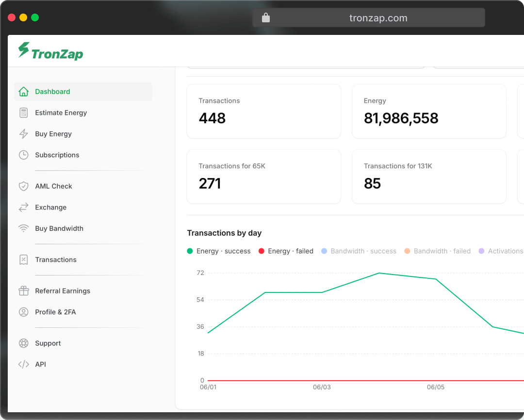The height and width of the screenshot is (420, 524).
Task: Click the red Energy failed legend dot
Action: tap(262, 251)
